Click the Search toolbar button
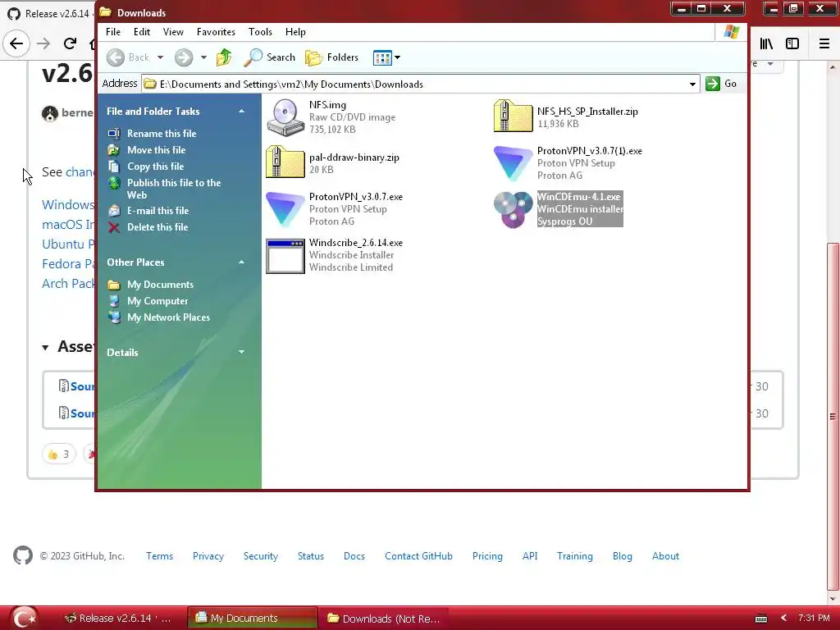This screenshot has height=630, width=840. pyautogui.click(x=269, y=57)
